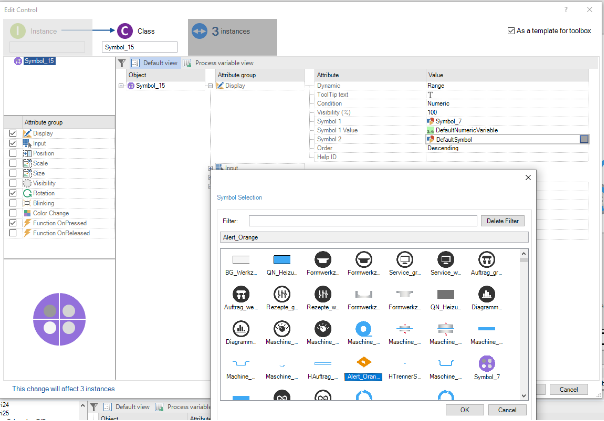Screen dimensions: 604x421
Task: Enable the Size attribute group
Action: point(13,173)
